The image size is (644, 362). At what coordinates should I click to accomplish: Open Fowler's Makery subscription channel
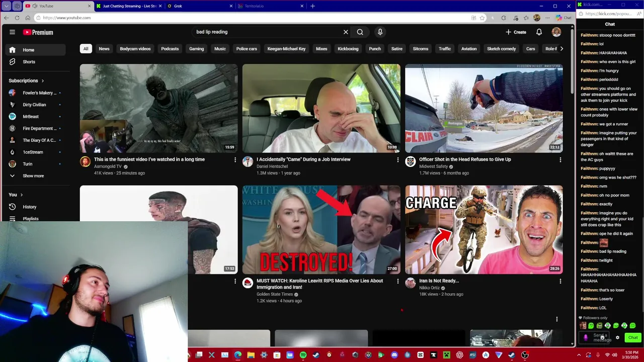click(x=35, y=93)
